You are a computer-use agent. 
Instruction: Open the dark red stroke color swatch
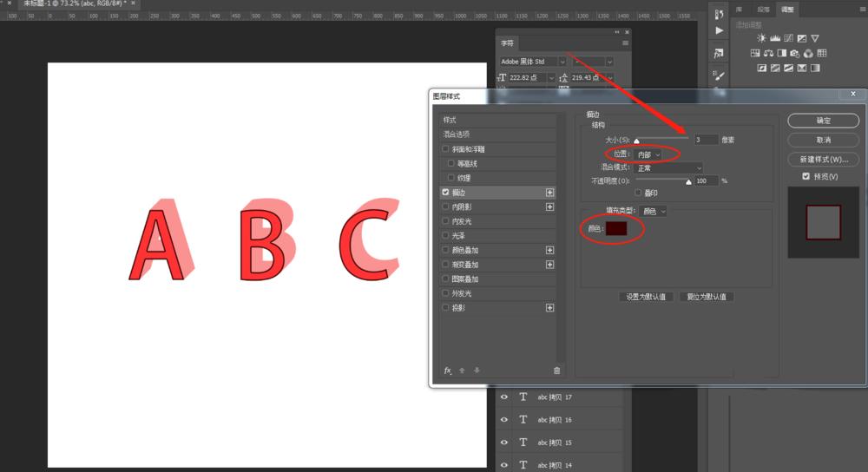[x=616, y=228]
